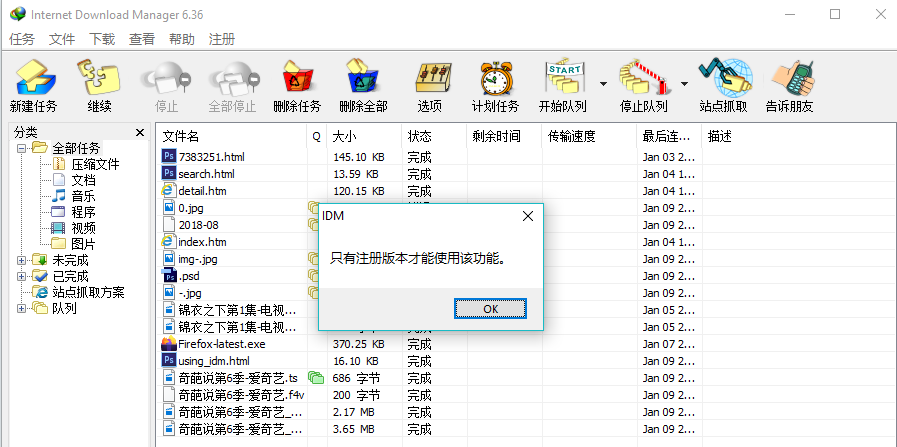Image resolution: width=897 pixels, height=447 pixels.
Task: Click the 删除全部 icon in toolbar
Action: pos(363,76)
